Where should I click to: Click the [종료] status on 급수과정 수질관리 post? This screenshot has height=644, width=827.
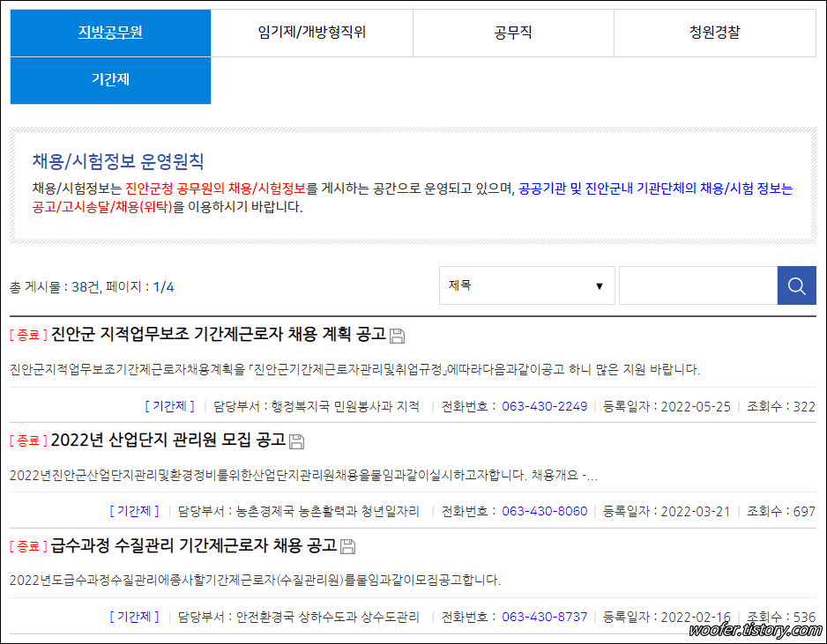click(x=28, y=546)
